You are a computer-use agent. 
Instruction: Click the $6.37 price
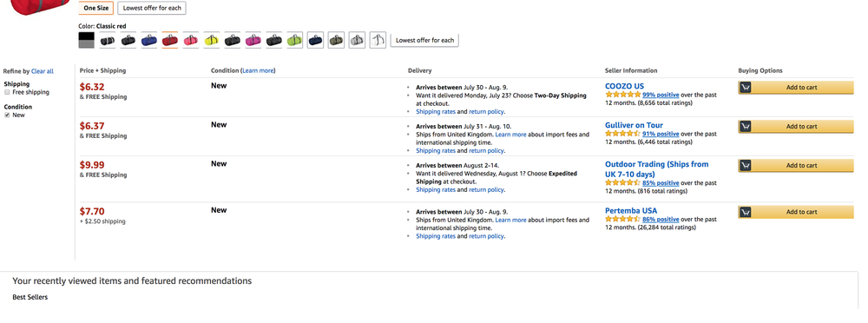[92, 126]
